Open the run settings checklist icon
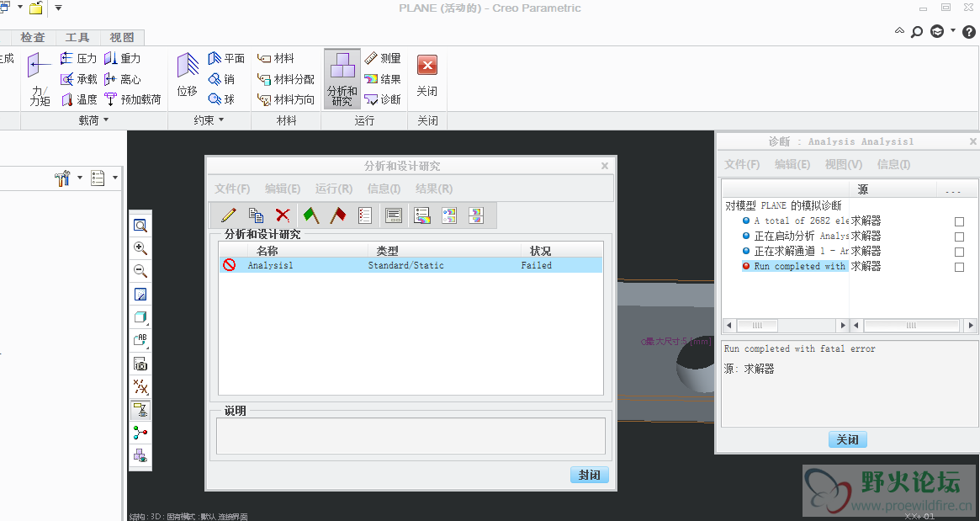 click(365, 215)
